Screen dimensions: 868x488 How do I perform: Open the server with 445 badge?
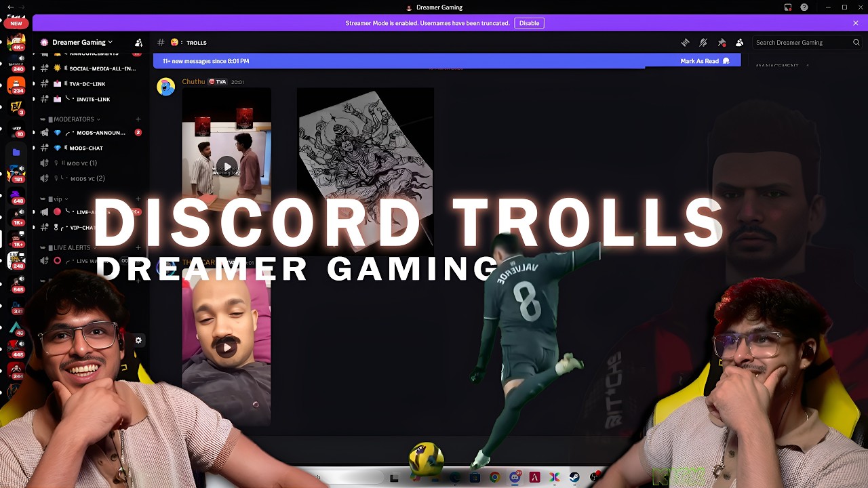pos(16,348)
